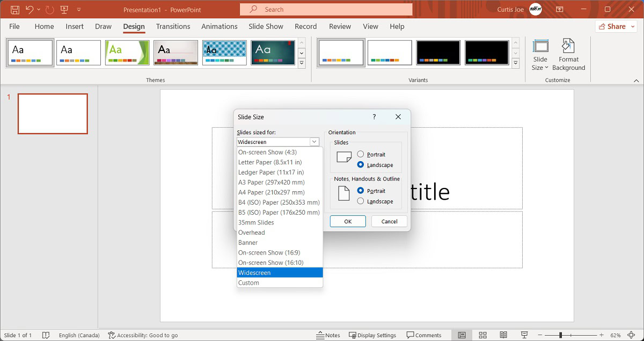Collapse the Slides sized for dropdown arrow
644x341 pixels.
click(x=314, y=142)
